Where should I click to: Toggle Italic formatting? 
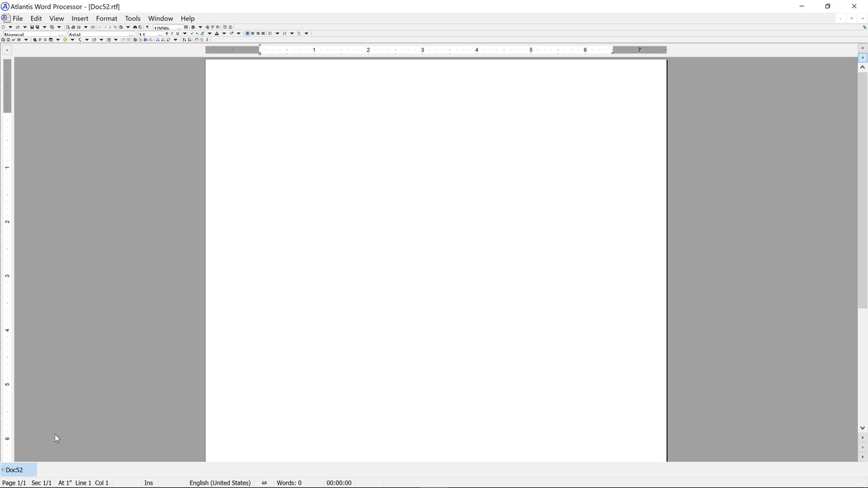point(172,33)
